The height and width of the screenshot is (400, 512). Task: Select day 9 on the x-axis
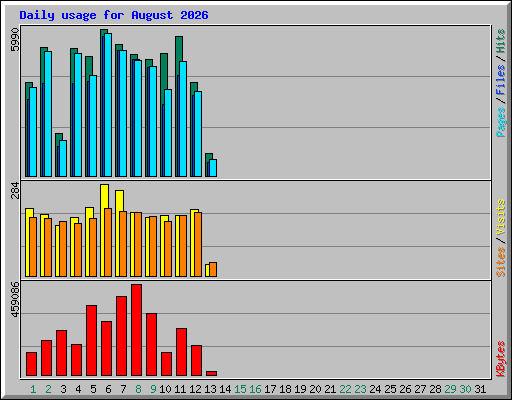coord(153,389)
